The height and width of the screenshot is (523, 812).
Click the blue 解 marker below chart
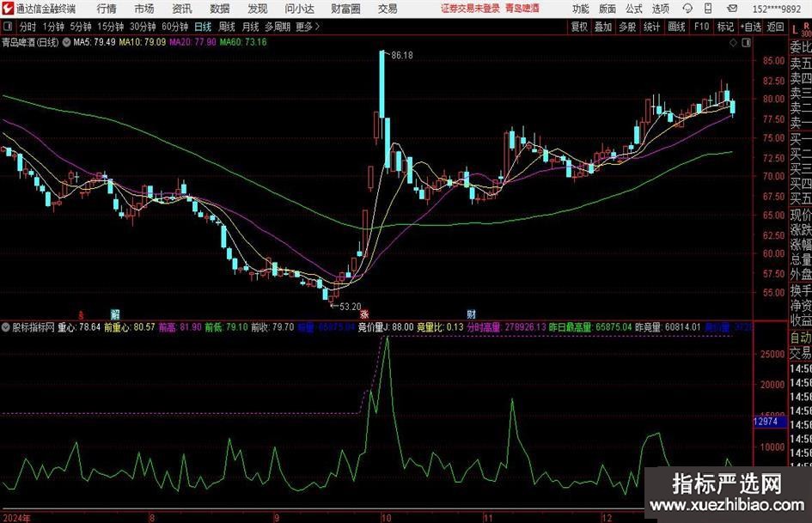[x=115, y=313]
